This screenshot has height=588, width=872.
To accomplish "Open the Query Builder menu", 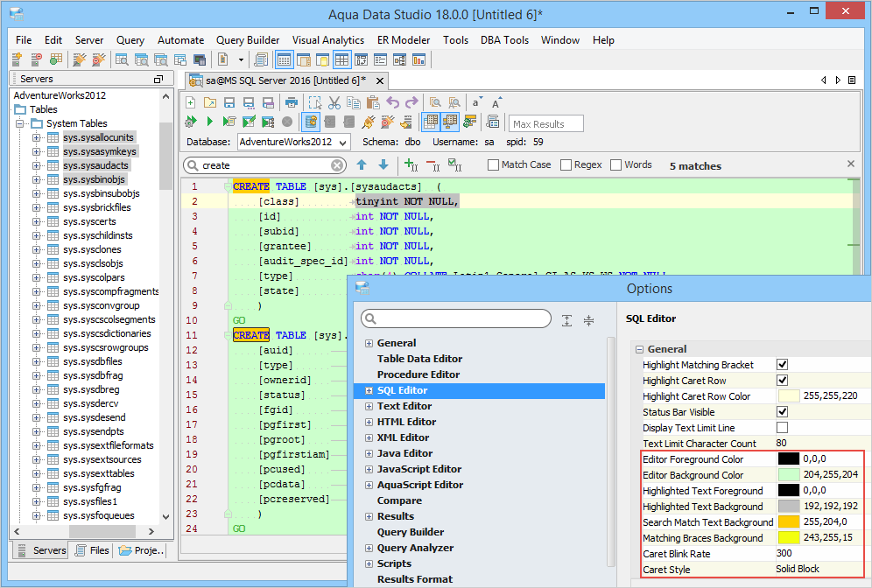I will [x=248, y=40].
